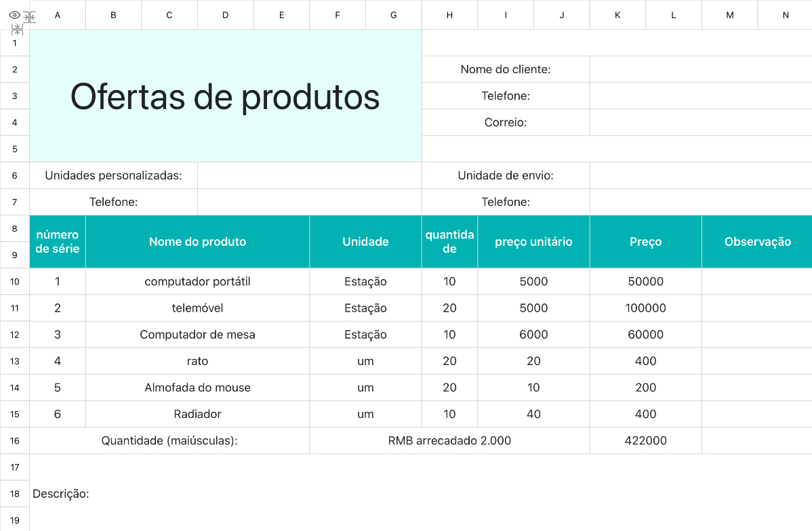
Task: Click the serial number '3' cell
Action: pyautogui.click(x=58, y=335)
